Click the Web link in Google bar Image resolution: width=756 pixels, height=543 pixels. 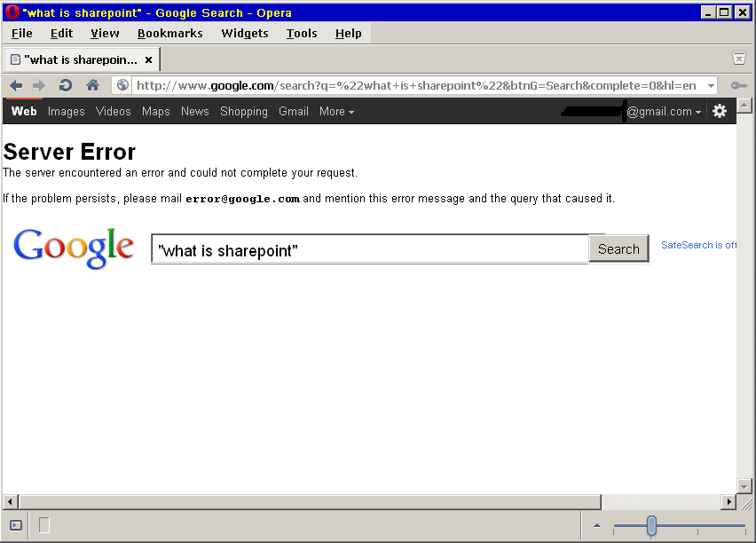coord(24,112)
